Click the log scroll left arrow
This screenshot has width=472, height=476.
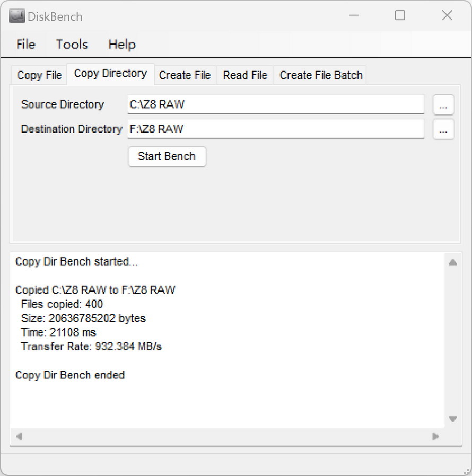click(x=19, y=437)
